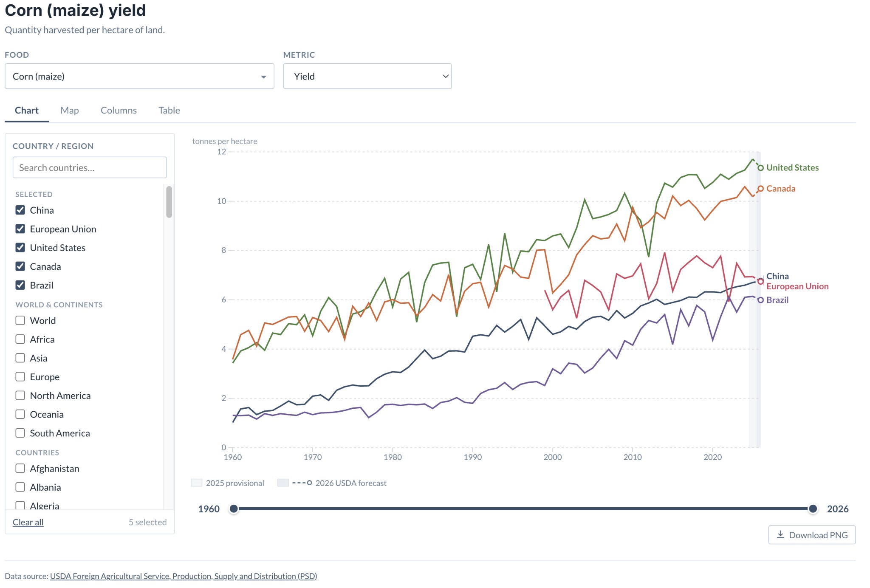Screen dimensions: 870x588
Task: Open the Yield metric dropdown
Action: 367,76
